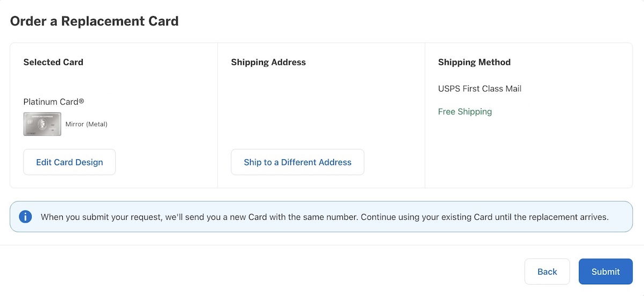Screen dimensions: 644x296
Task: Click the Order a Replacement Card heading
Action: [x=94, y=21]
